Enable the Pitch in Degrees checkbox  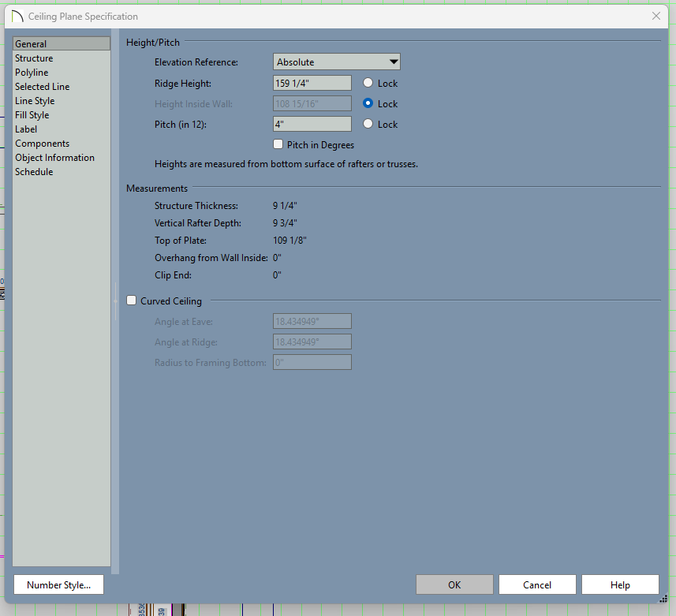(278, 144)
